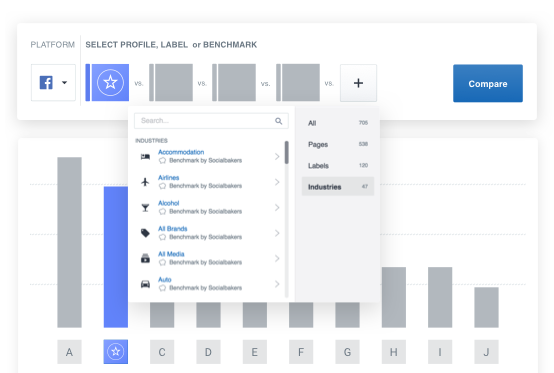Click the All Media icon
Screen dimensions: 554x373
145,259
